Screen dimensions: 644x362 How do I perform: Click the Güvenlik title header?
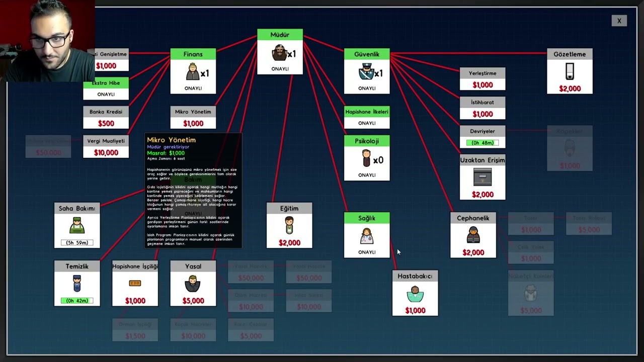[x=366, y=54]
